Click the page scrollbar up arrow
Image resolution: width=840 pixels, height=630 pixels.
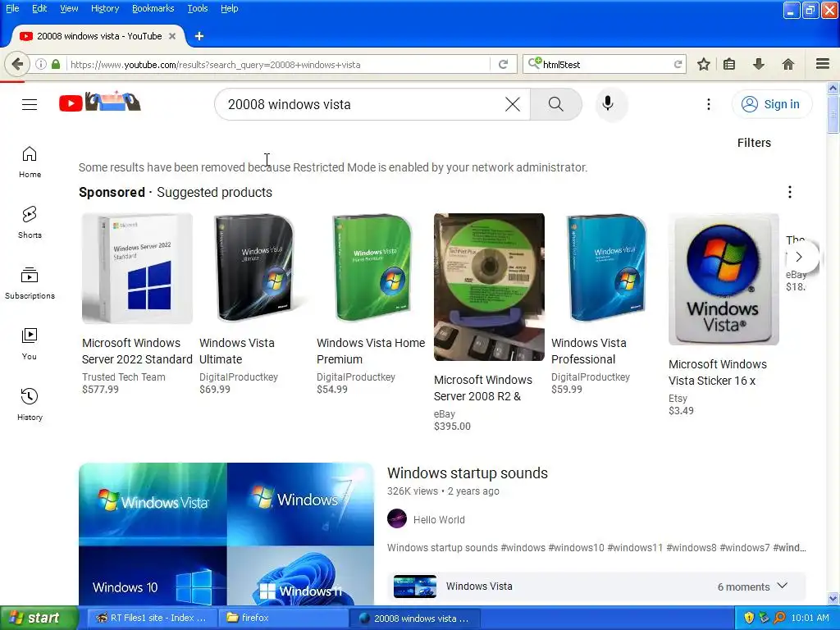[x=833, y=88]
